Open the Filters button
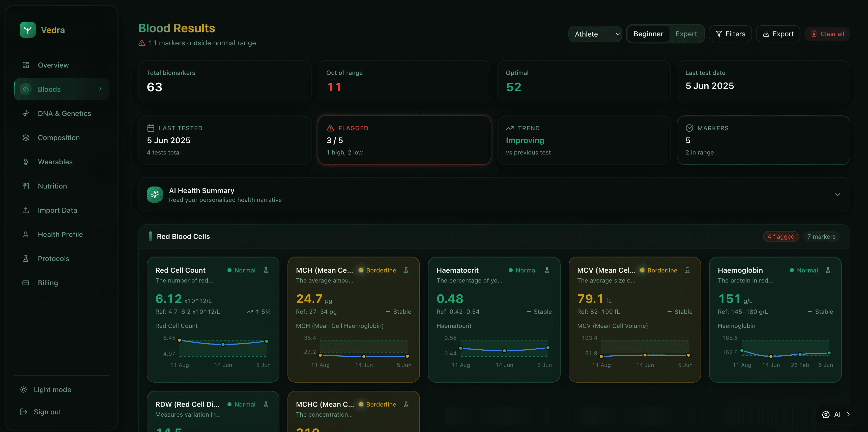868x432 pixels. pos(730,34)
